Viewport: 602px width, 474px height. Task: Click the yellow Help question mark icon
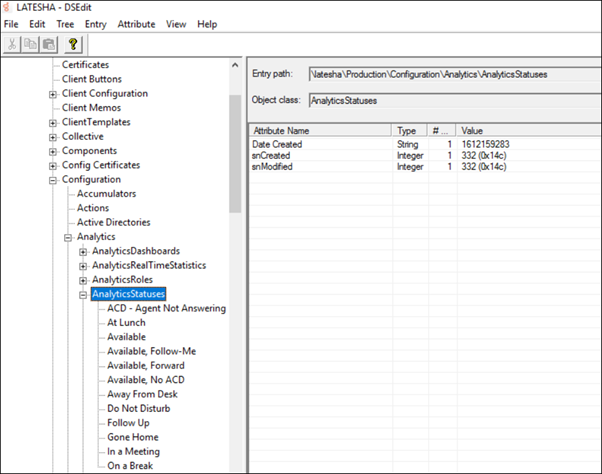(73, 44)
